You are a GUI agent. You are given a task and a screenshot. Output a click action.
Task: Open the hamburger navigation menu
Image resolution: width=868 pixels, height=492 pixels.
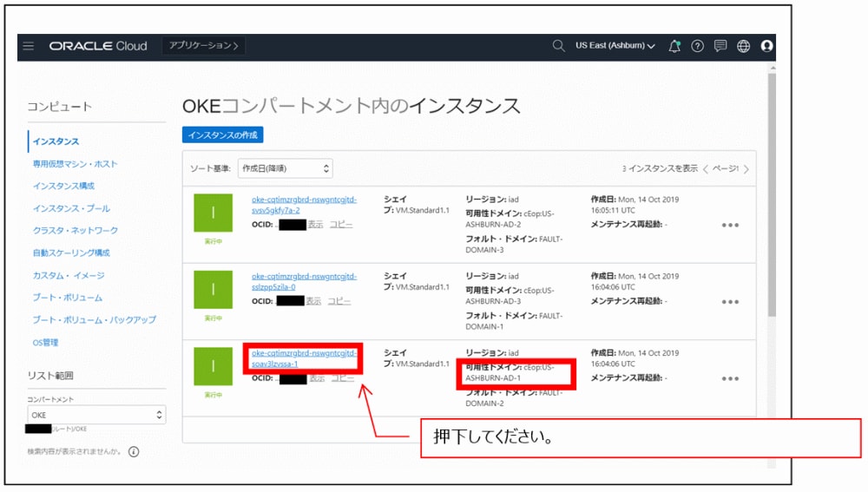[x=29, y=46]
